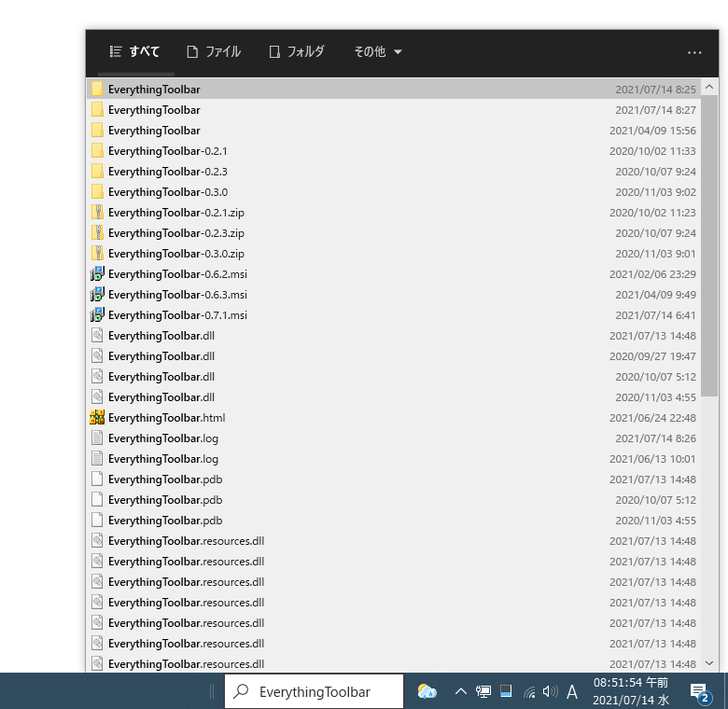The image size is (728, 709).
Task: Select EverythingToolbar.pdb dated 2020/11/03 4:55
Action: tap(394, 521)
